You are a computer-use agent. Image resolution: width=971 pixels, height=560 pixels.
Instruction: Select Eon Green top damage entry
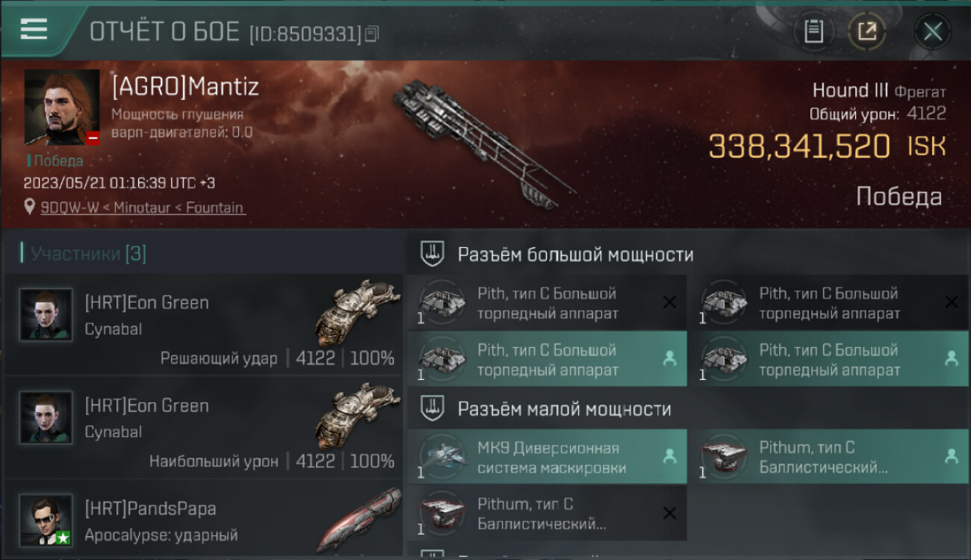pyautogui.click(x=203, y=427)
